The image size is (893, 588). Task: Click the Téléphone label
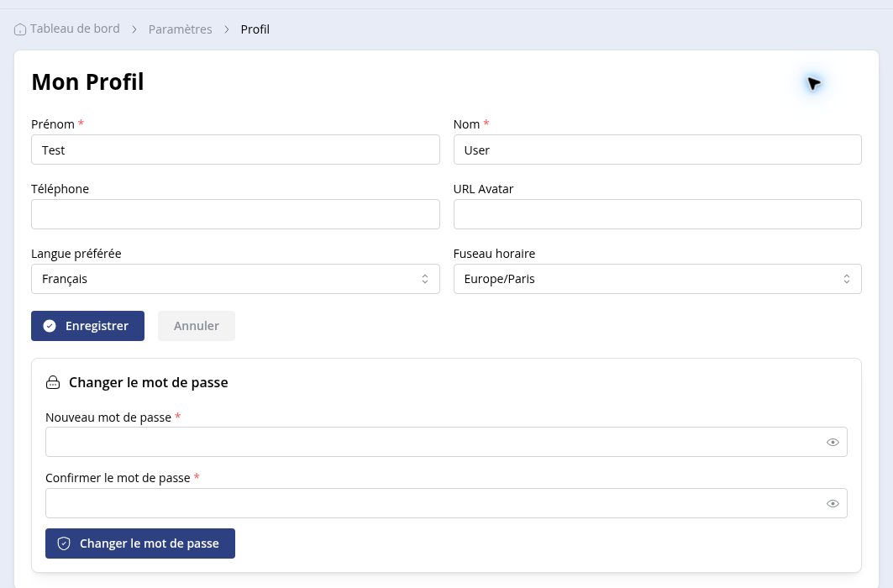tap(60, 188)
